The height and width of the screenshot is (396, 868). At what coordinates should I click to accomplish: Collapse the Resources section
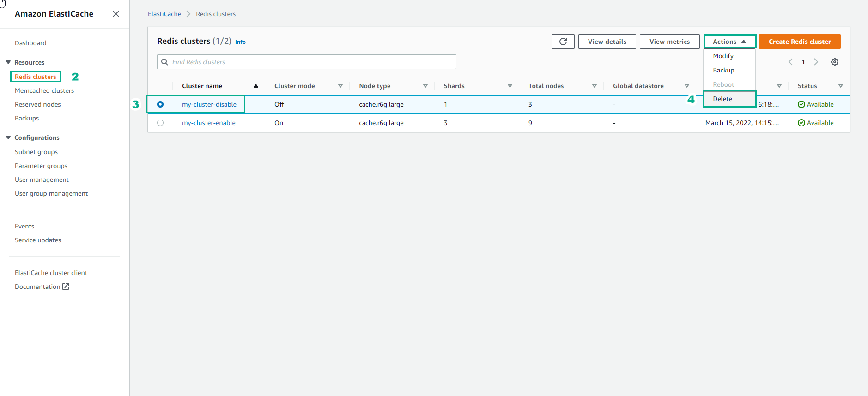pyautogui.click(x=8, y=62)
